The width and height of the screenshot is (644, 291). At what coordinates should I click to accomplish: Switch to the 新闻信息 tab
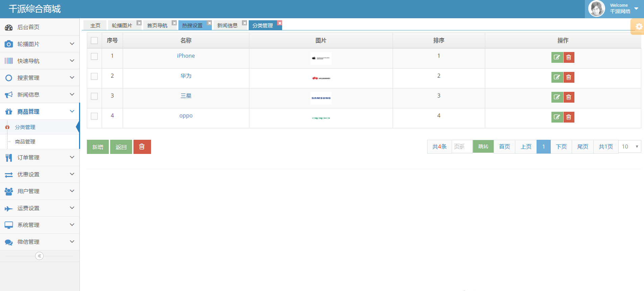tap(227, 25)
